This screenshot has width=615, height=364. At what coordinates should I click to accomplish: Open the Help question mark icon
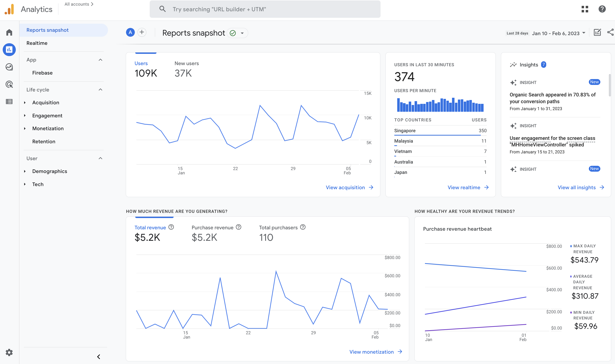tap(602, 9)
